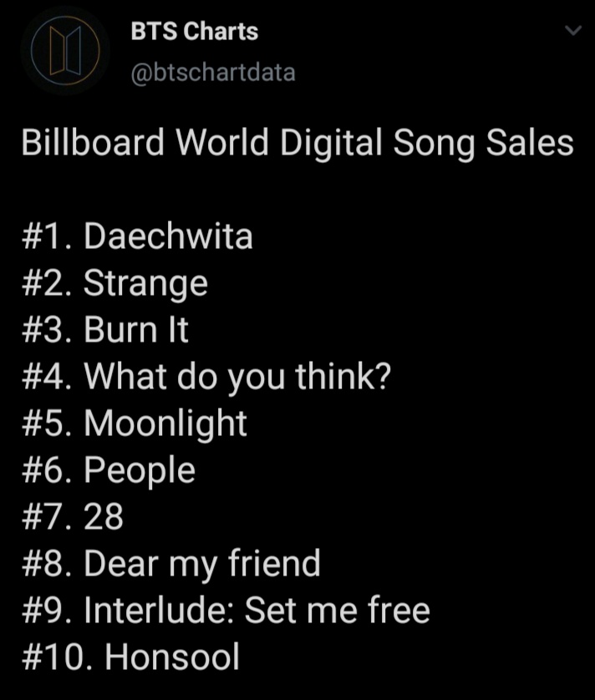
Task: Select the #1 Daechwita line
Action: 137,236
